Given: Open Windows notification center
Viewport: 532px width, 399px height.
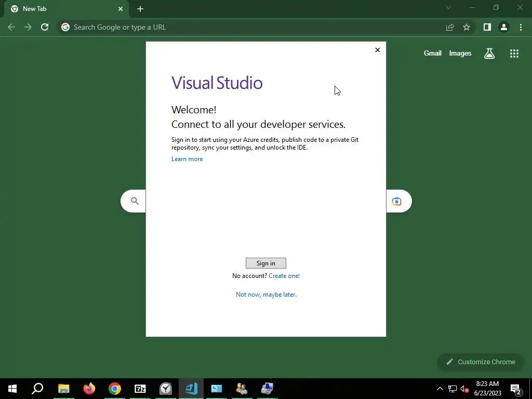Looking at the screenshot, I should click(x=516, y=389).
